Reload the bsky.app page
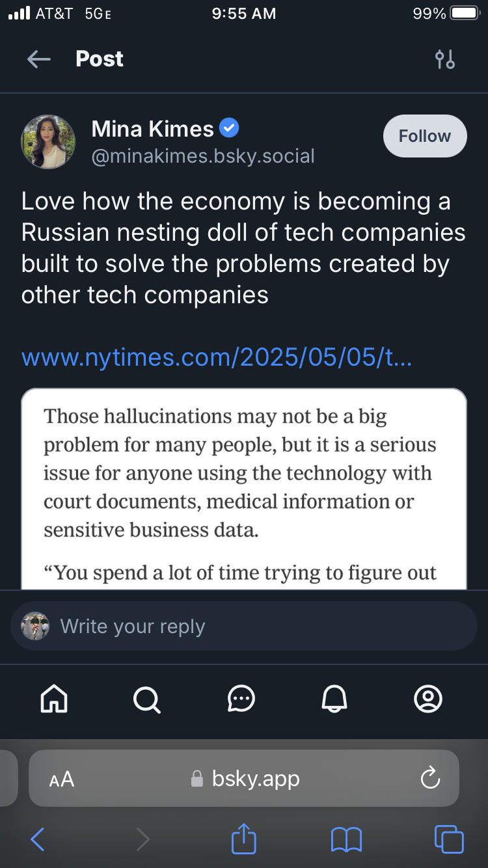Screen dimensions: 488x868 (x=431, y=778)
